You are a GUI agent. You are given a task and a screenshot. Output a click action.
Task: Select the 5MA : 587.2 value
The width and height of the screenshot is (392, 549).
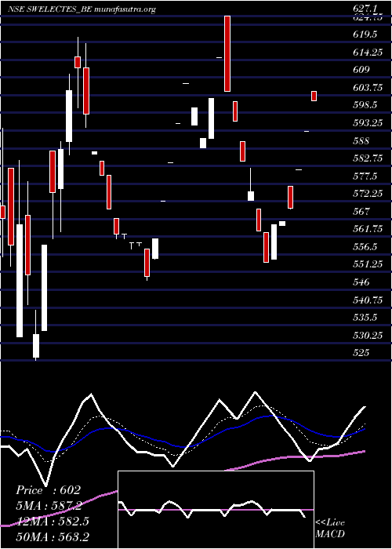coord(49,506)
